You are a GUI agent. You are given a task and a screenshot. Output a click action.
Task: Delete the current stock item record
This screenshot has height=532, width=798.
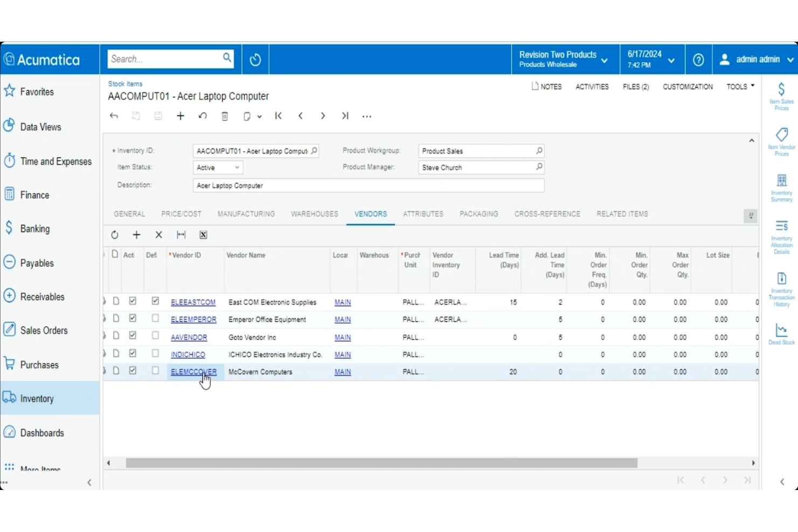click(x=225, y=116)
